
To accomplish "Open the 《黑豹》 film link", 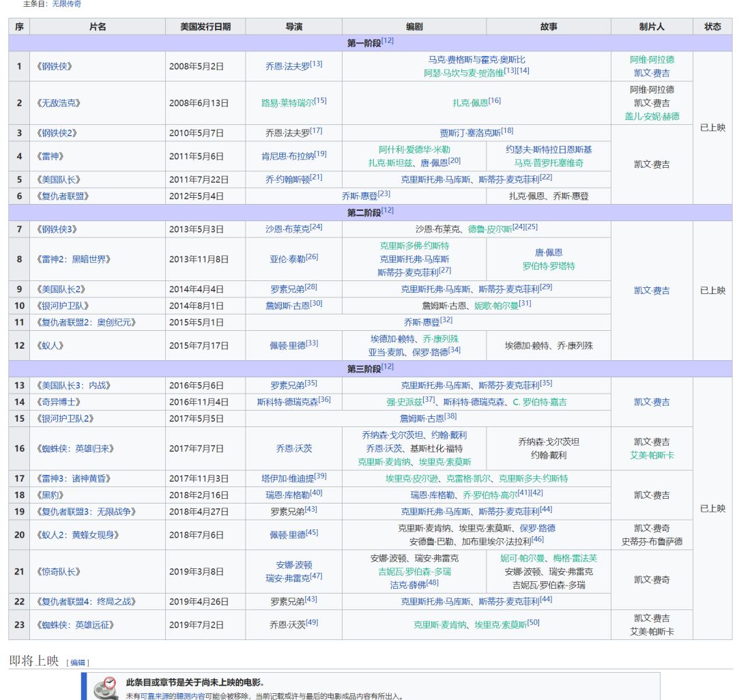I will point(50,495).
